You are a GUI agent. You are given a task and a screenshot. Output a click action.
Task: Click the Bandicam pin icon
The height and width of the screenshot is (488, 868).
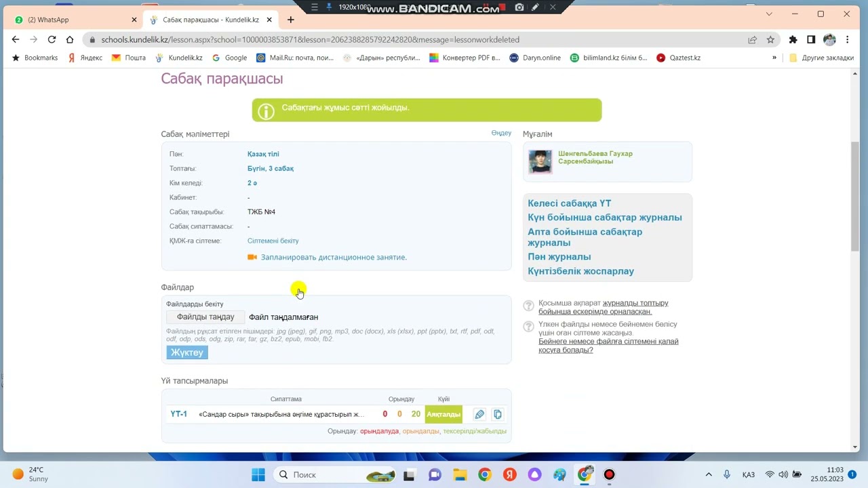[x=330, y=7]
